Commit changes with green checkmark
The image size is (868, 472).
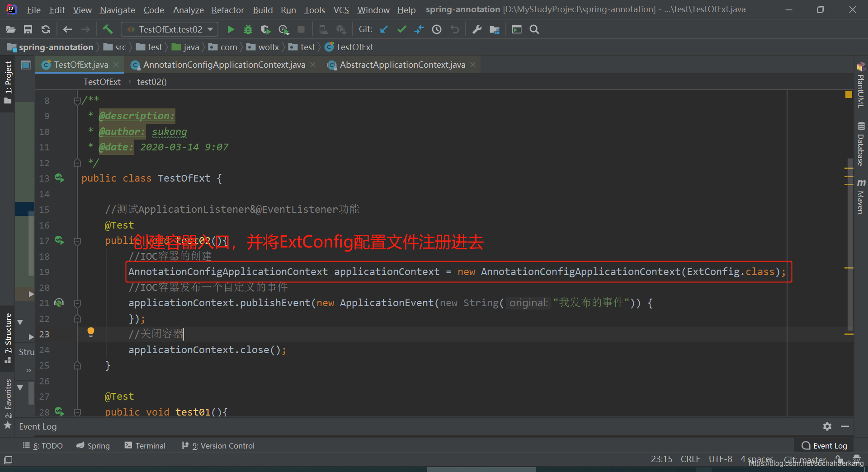tap(401, 30)
